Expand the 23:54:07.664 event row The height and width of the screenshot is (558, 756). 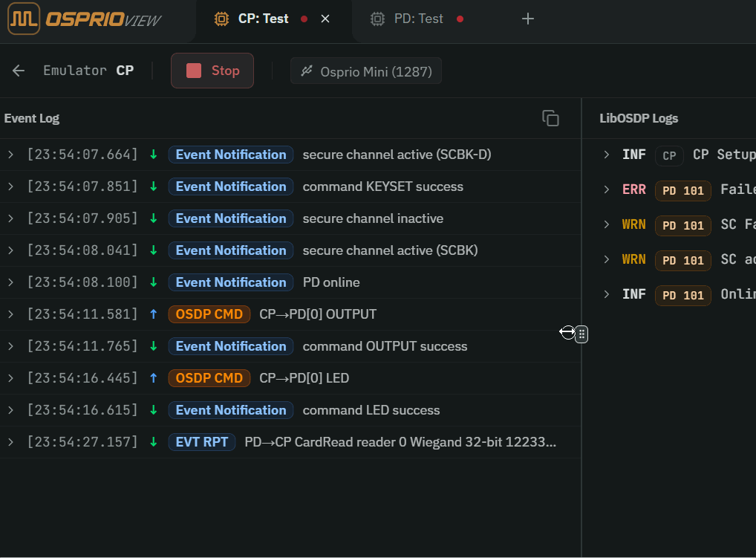point(10,155)
